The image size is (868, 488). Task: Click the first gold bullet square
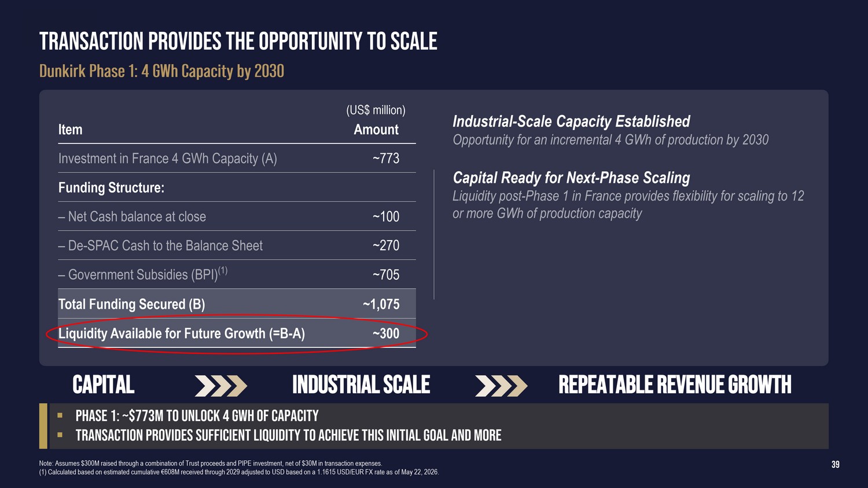tap(60, 415)
